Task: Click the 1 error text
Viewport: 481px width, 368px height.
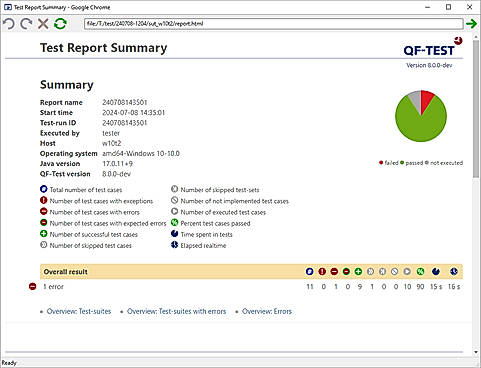Action: pos(53,287)
